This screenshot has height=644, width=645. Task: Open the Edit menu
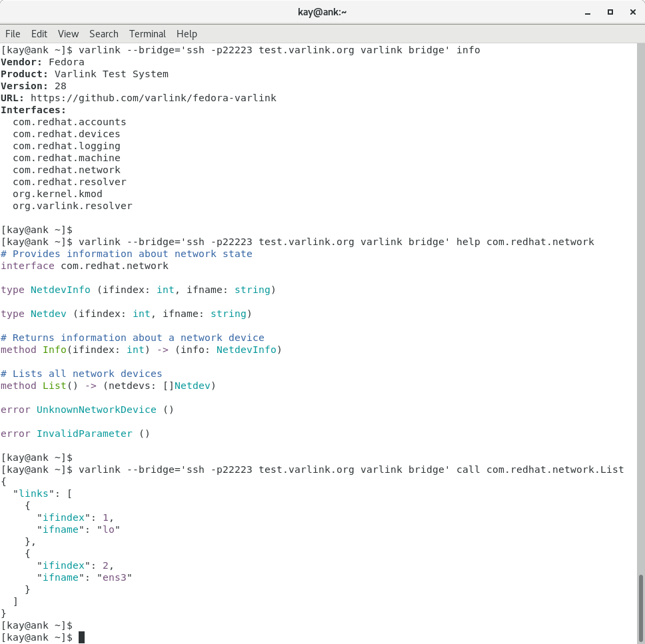point(39,34)
